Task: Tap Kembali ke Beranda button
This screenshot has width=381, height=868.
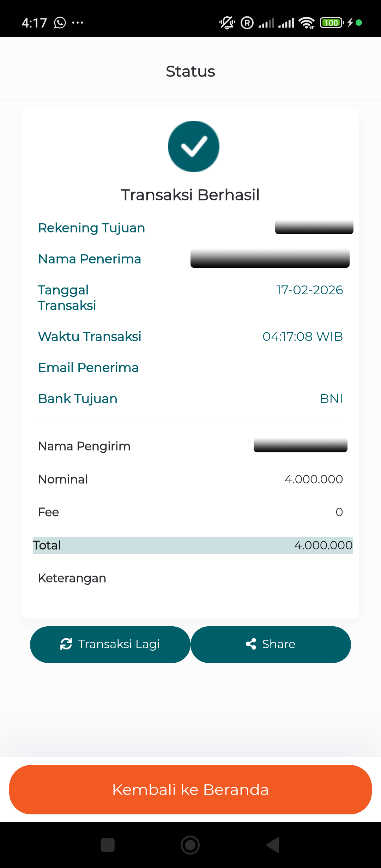Action: (190, 790)
